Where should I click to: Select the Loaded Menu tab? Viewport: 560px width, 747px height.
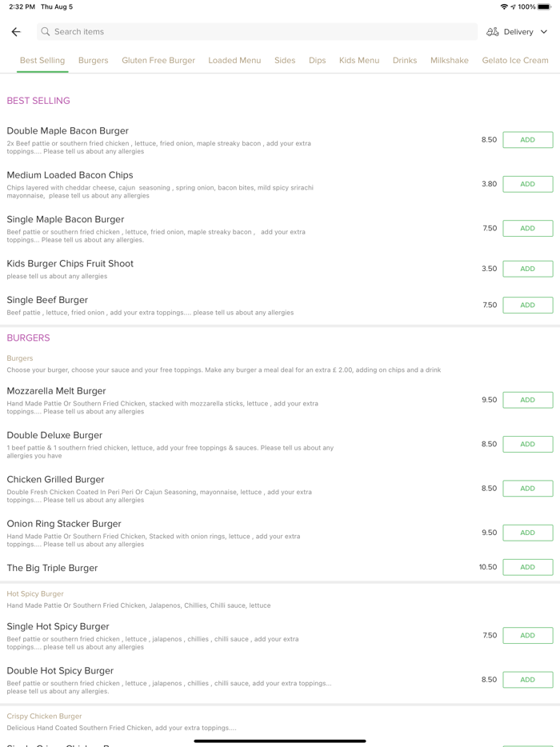click(x=234, y=60)
